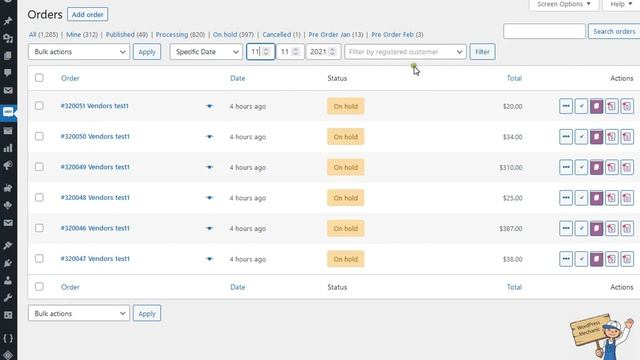Click purple action icon for order #320047
The width and height of the screenshot is (640, 360).
click(596, 259)
